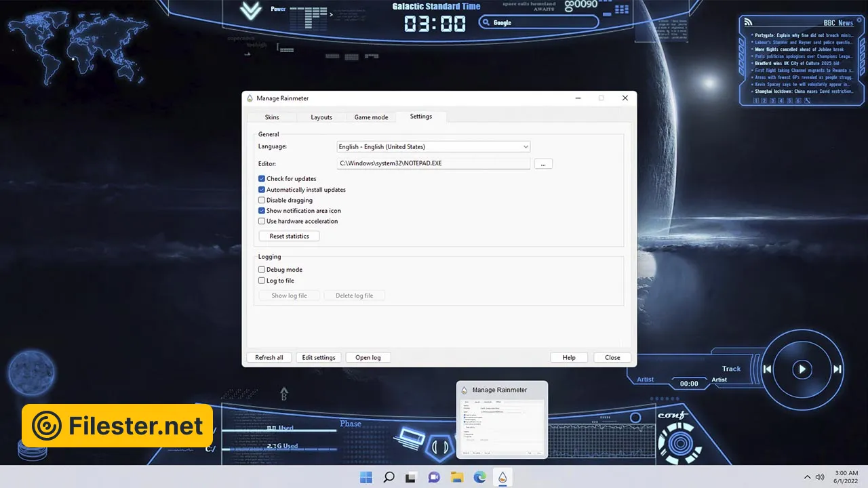Click the RSS feed icon beside BBC News
This screenshot has height=488, width=868.
coord(748,22)
